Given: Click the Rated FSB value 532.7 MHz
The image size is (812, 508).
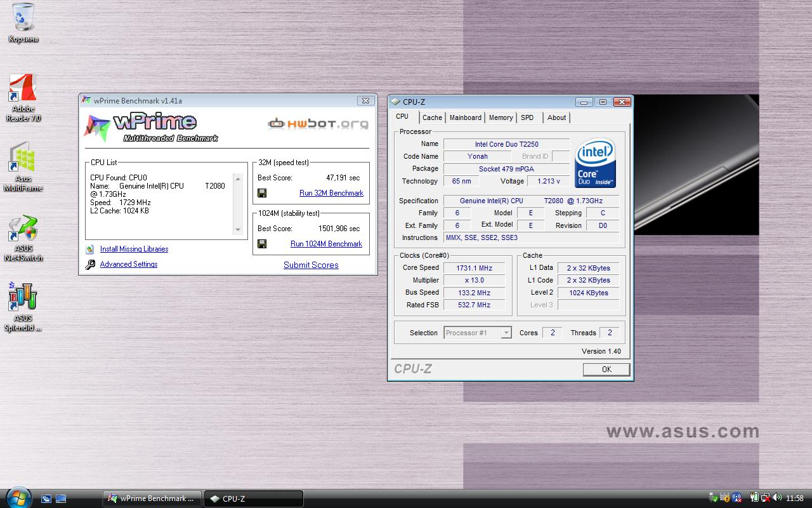Looking at the screenshot, I should pos(474,305).
